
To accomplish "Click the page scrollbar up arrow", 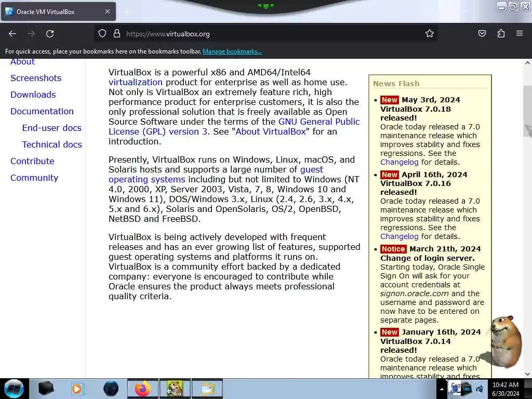I will pos(527,63).
